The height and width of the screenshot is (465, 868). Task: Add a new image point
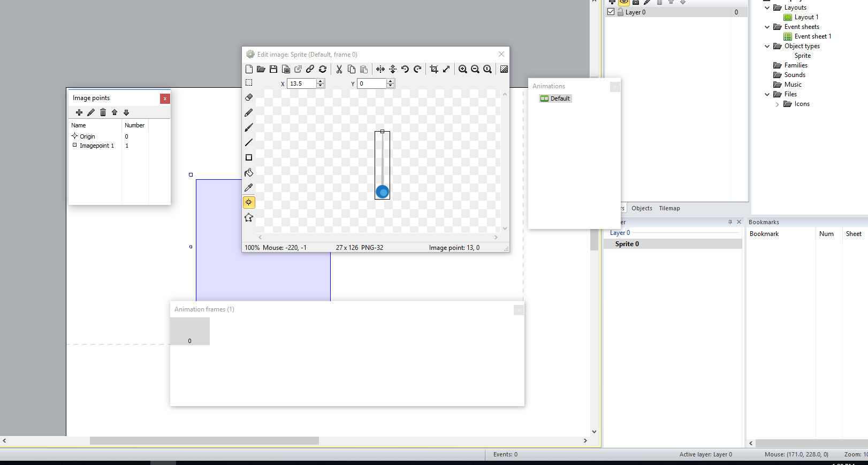coord(79,112)
